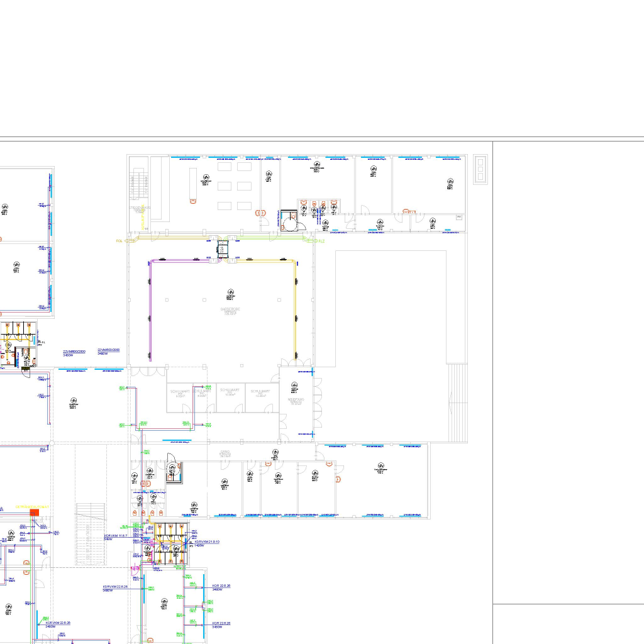Select the leftmost SCHULWART room label
This screenshot has height=644, width=644.
coord(180,392)
